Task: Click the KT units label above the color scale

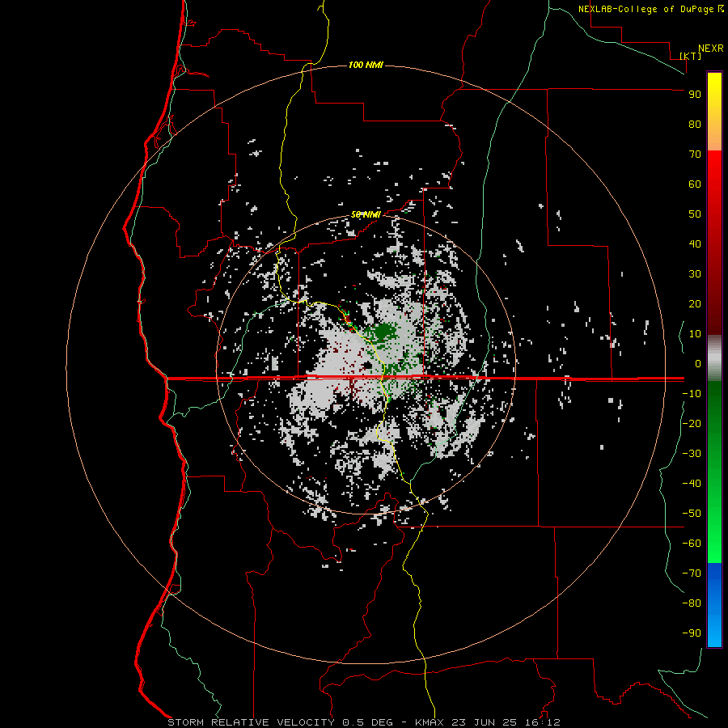Action: tap(691, 56)
